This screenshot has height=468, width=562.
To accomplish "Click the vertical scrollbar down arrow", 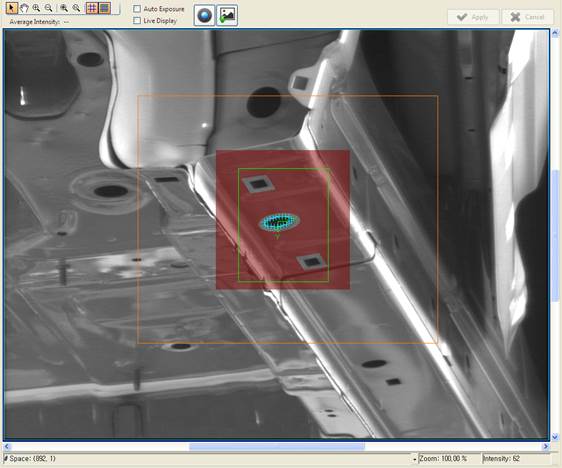I will 555,436.
